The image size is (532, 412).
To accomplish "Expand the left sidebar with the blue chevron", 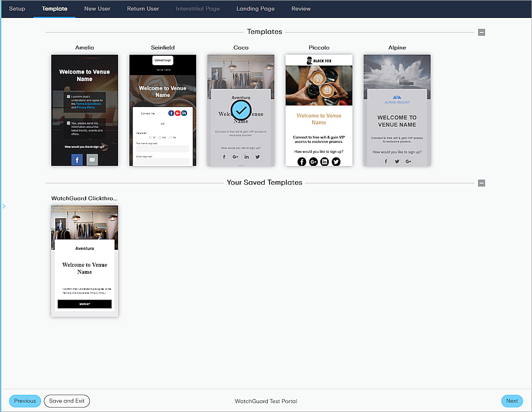I will (3, 206).
